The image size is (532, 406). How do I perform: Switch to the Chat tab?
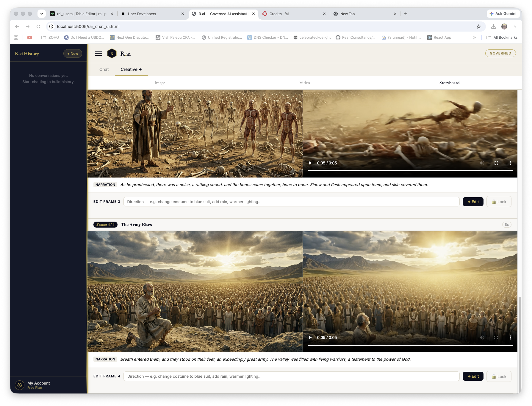click(x=104, y=69)
